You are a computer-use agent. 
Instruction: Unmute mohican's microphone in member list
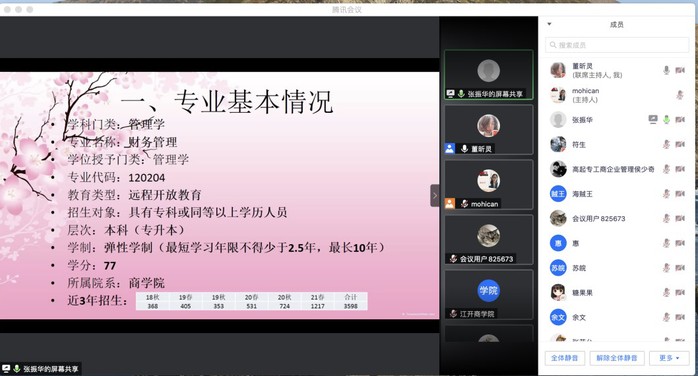pyautogui.click(x=680, y=95)
